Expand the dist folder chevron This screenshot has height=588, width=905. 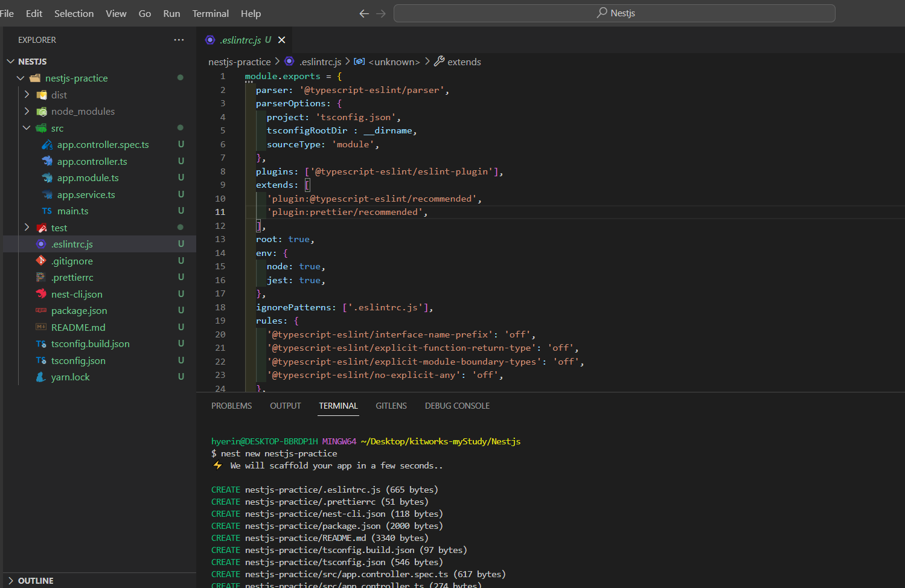(27, 95)
